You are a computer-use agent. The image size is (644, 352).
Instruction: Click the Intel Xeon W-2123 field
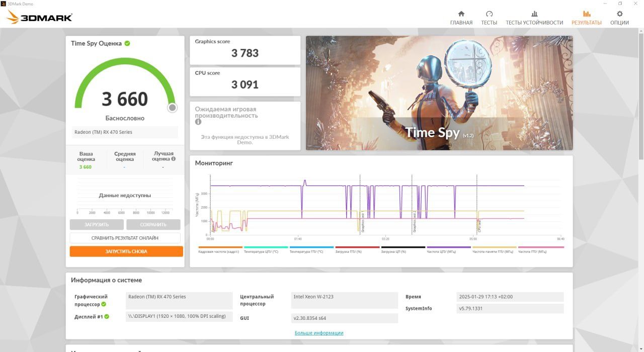(x=345, y=300)
